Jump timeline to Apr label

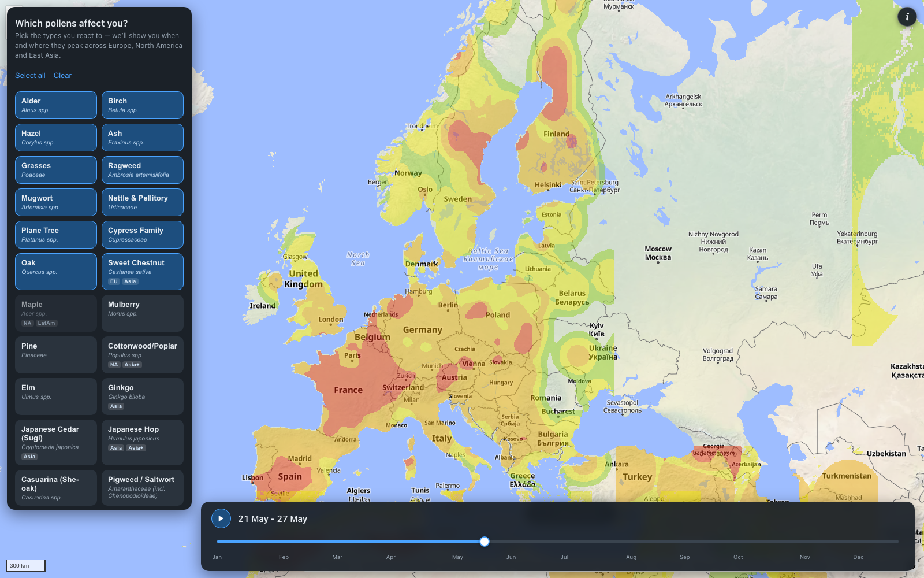pyautogui.click(x=391, y=557)
